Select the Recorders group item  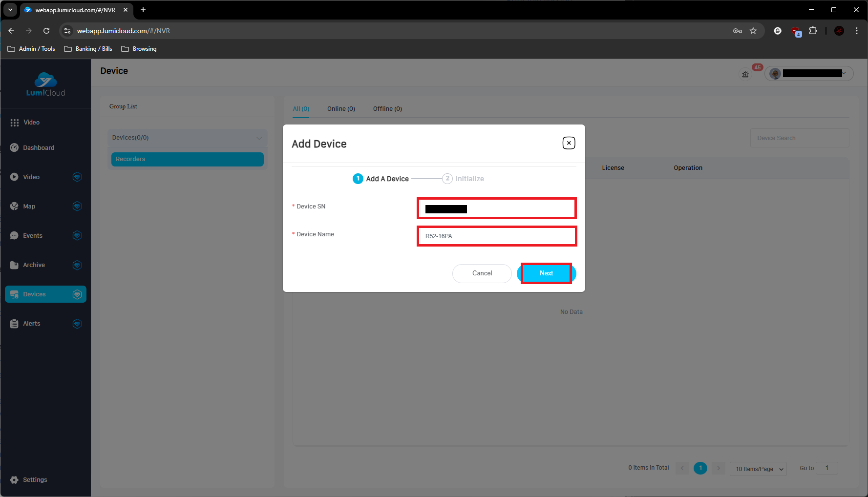(x=187, y=159)
